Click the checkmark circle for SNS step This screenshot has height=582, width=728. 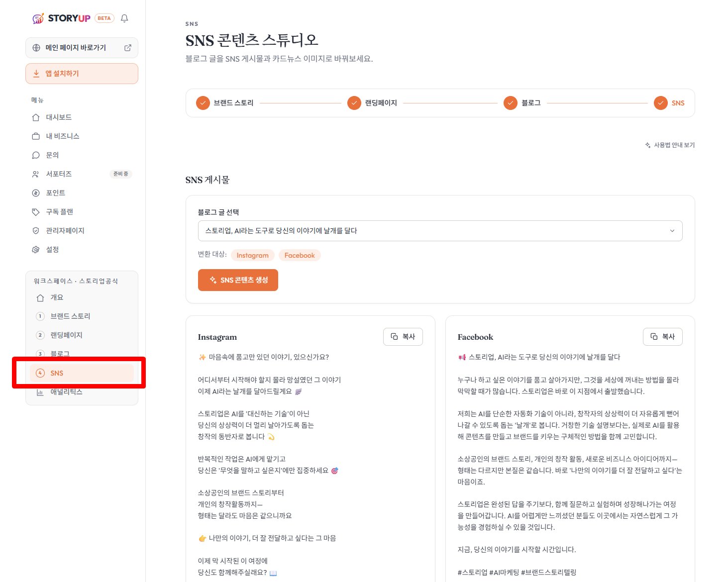[x=661, y=103]
